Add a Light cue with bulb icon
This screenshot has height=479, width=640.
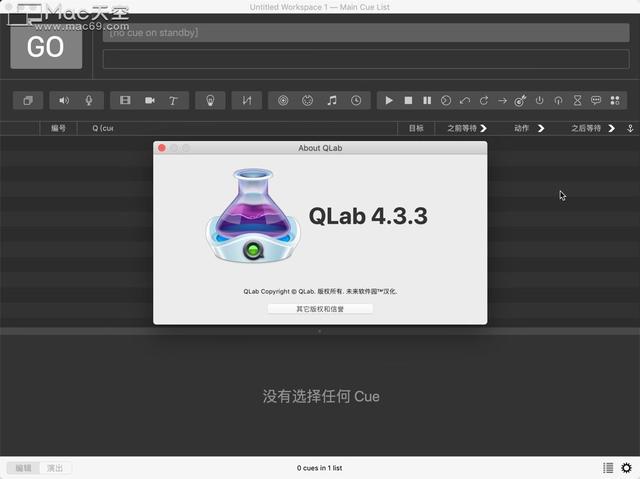point(210,100)
